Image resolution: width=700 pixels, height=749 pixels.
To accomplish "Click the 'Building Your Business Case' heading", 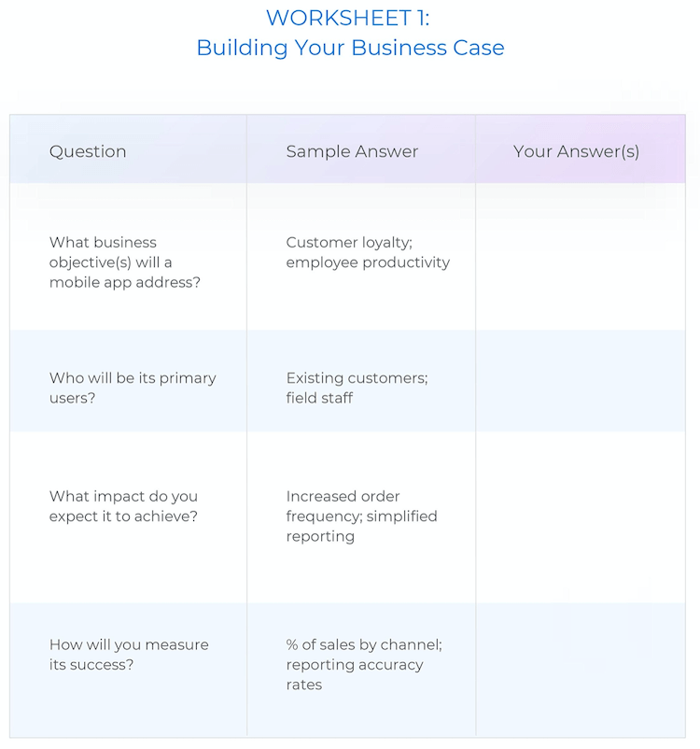I will click(x=350, y=48).
